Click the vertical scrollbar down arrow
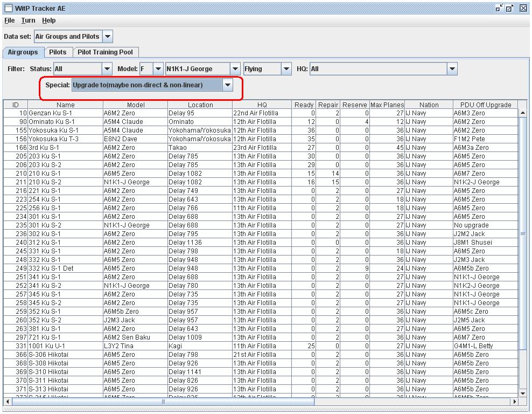This screenshot has height=414, width=532. point(522,393)
